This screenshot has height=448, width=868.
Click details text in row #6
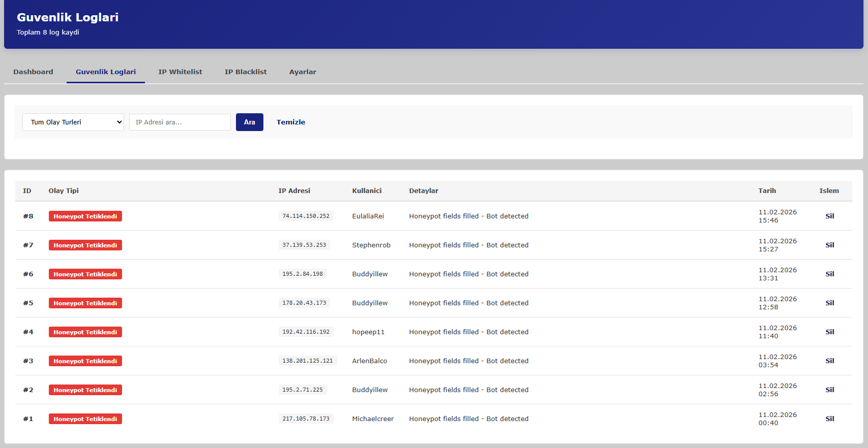(469, 274)
